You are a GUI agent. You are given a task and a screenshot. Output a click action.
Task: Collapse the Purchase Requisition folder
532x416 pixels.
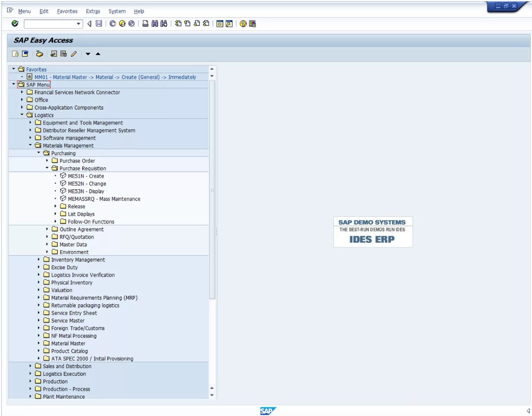click(47, 168)
